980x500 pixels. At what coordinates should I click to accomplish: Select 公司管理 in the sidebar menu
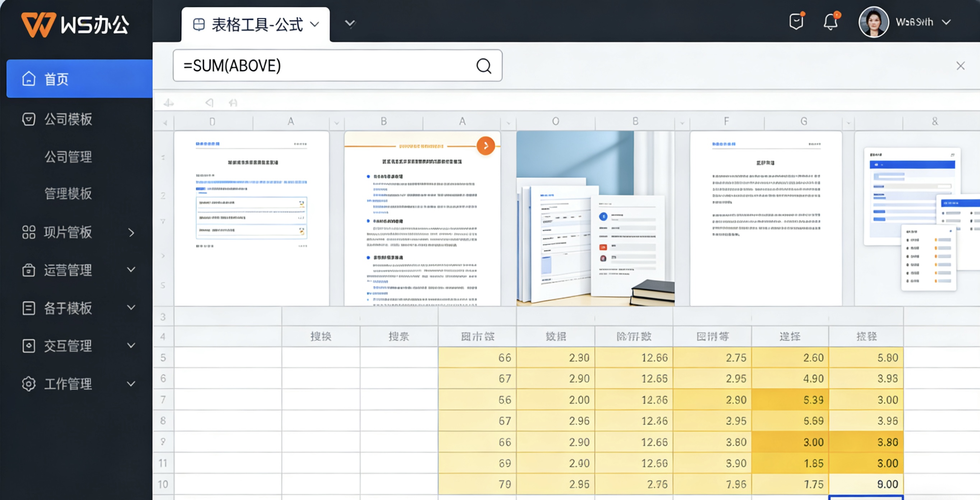point(69,156)
